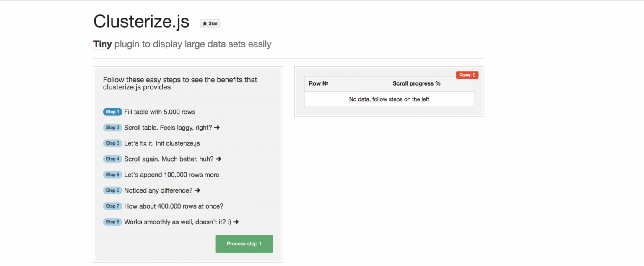This screenshot has height=266, width=644.
Task: Select the Step 7 badge
Action: 112,206
